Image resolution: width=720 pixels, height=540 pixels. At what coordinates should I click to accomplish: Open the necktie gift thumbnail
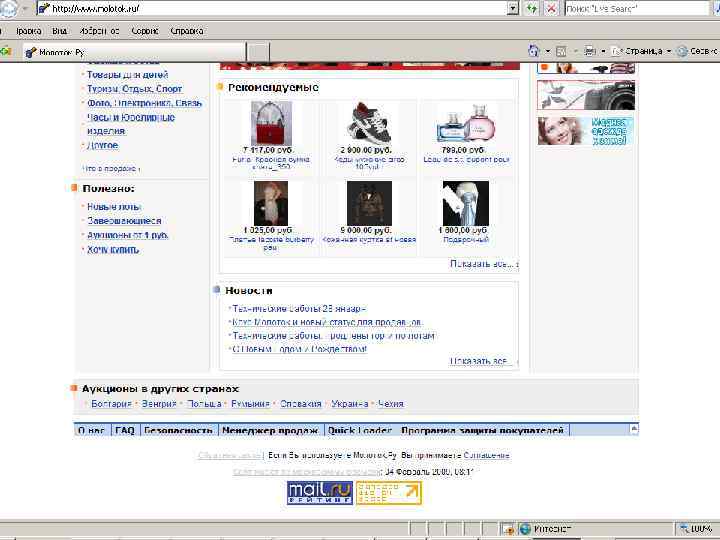(466, 203)
